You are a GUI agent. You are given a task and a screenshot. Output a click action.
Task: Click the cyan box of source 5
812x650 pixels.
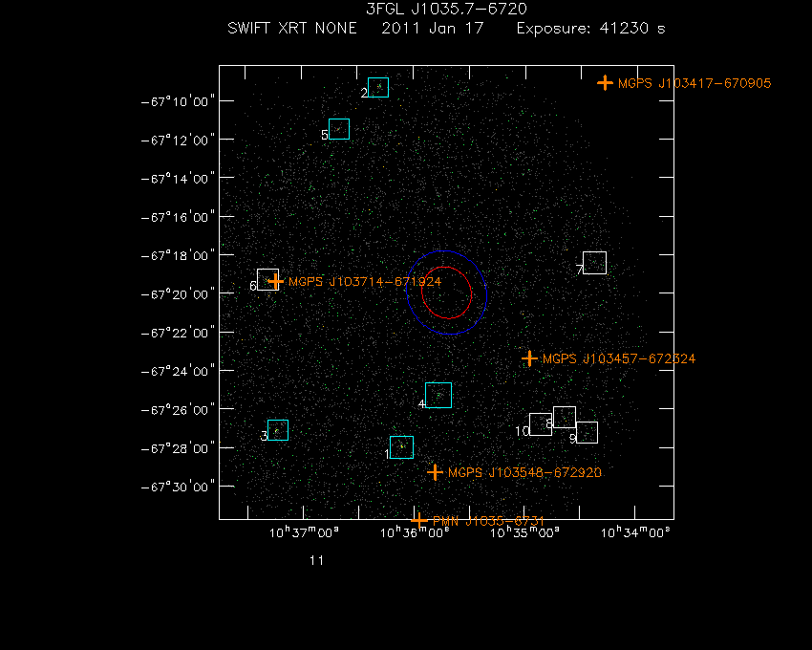click(339, 129)
